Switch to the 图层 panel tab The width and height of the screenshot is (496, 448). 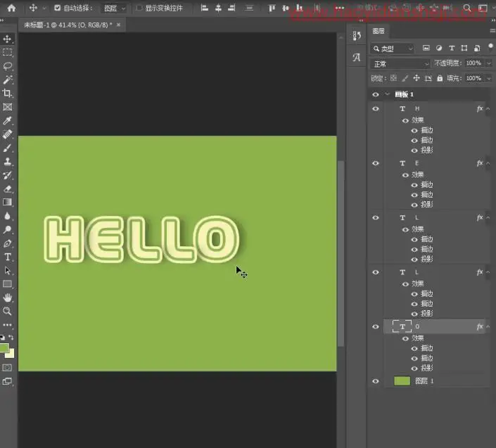[x=379, y=31]
